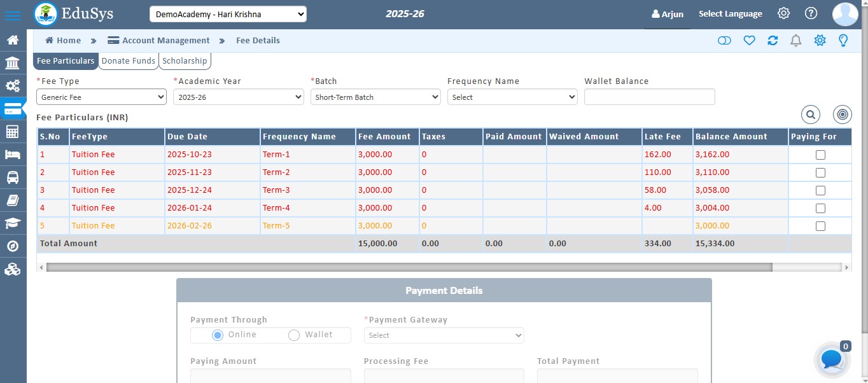Open the hostel bed icon in sidebar
This screenshot has width=868, height=383.
(13, 154)
